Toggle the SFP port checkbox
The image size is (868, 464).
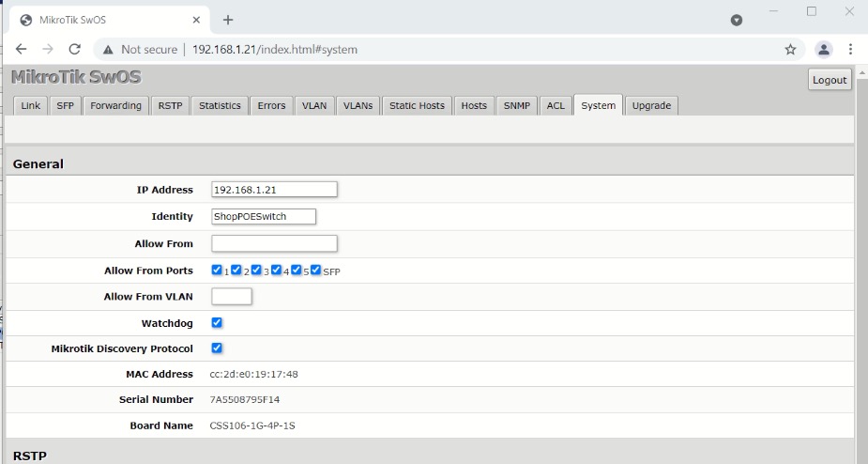(315, 270)
